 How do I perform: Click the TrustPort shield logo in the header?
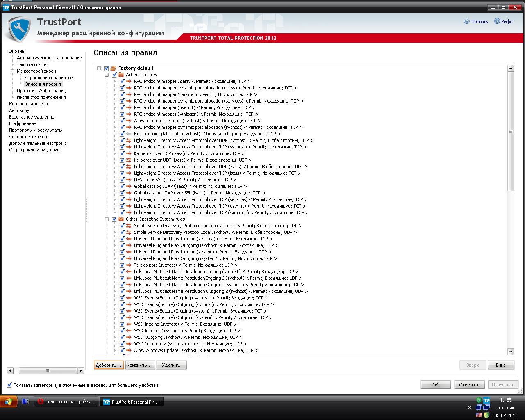click(x=19, y=30)
